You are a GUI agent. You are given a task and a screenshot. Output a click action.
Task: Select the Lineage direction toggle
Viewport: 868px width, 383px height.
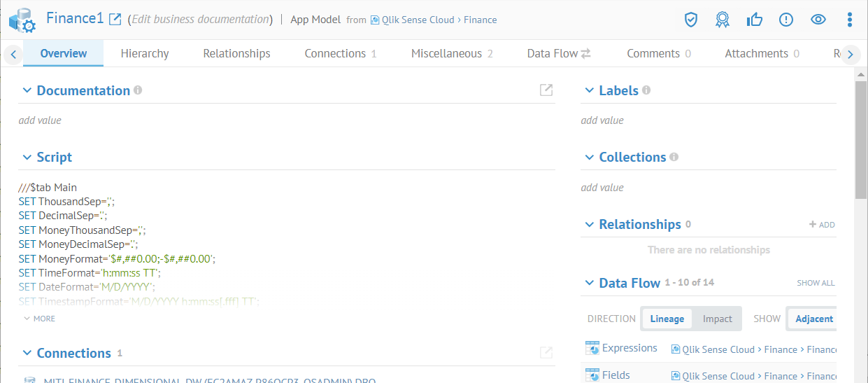click(x=667, y=319)
